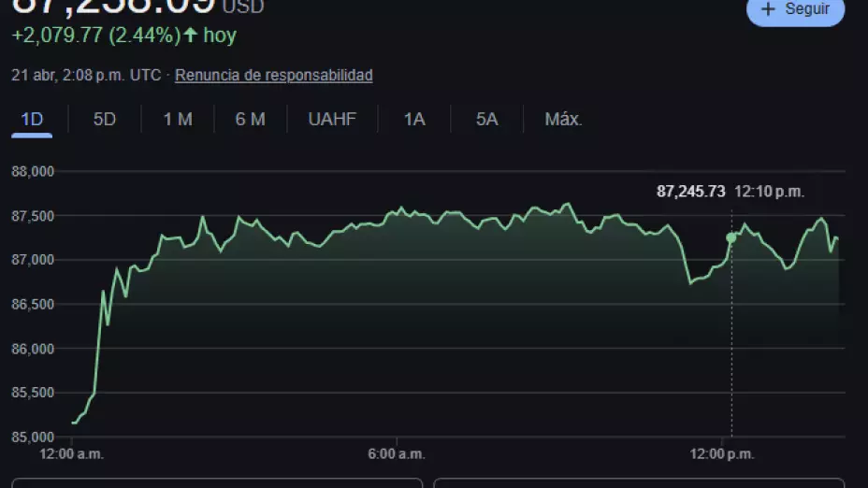Select the 1D time range tab

pos(32,120)
